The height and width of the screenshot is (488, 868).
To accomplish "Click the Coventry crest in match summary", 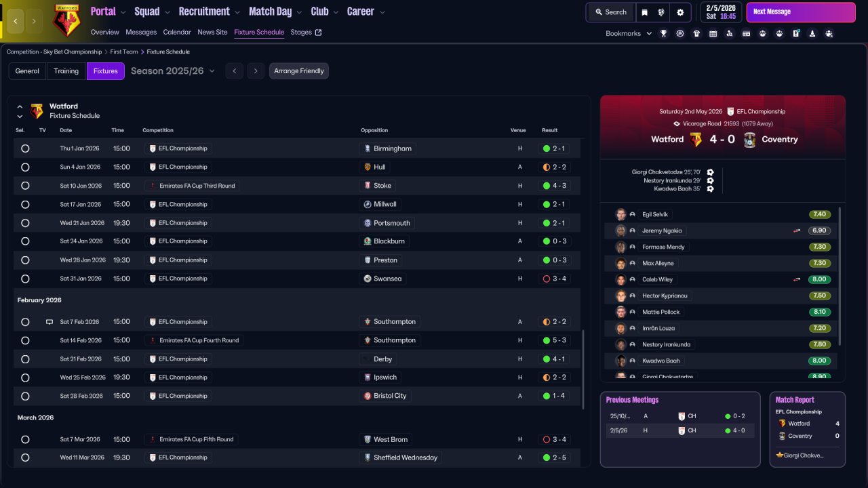I will (749, 140).
